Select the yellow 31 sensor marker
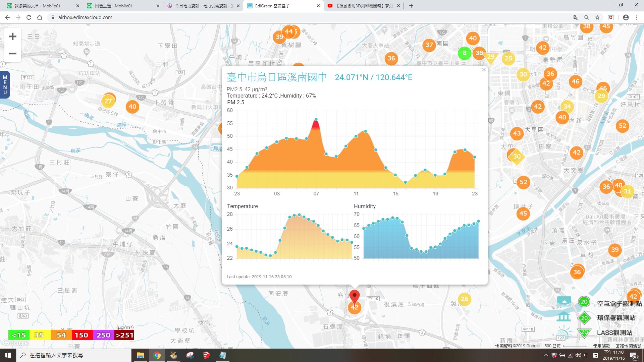644x362 pixels. (627, 191)
